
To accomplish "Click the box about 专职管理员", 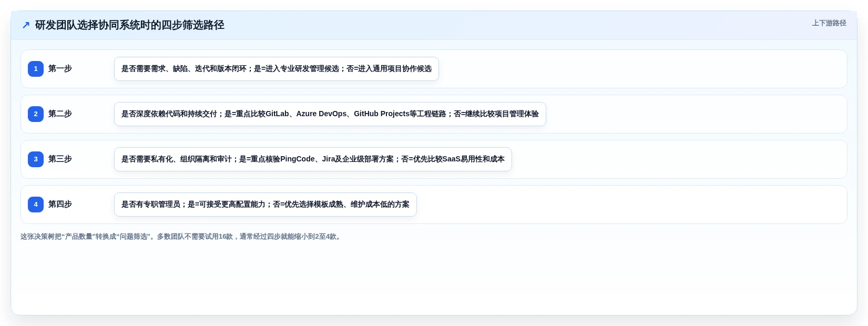I will point(265,205).
